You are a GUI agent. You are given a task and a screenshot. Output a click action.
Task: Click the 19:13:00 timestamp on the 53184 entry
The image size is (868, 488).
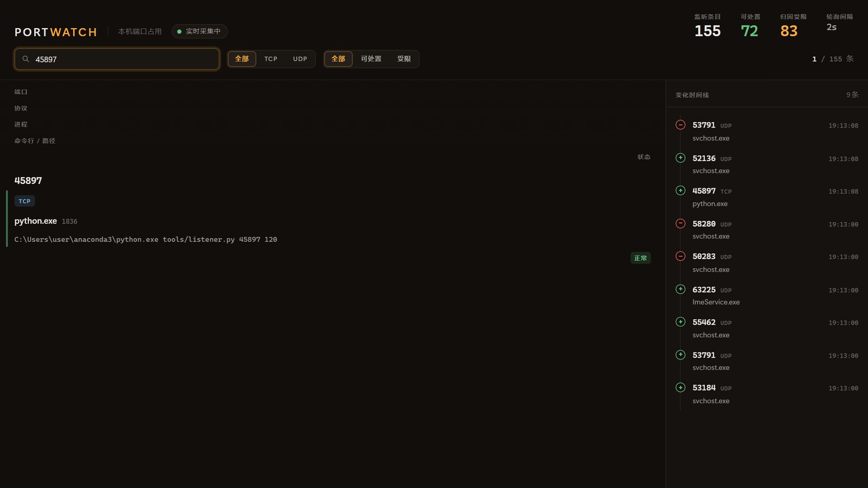843,388
